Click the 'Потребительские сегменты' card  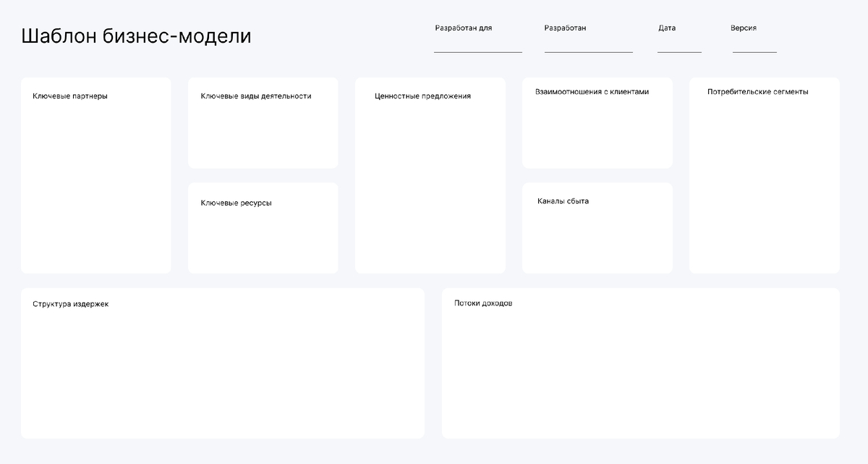coord(765,175)
